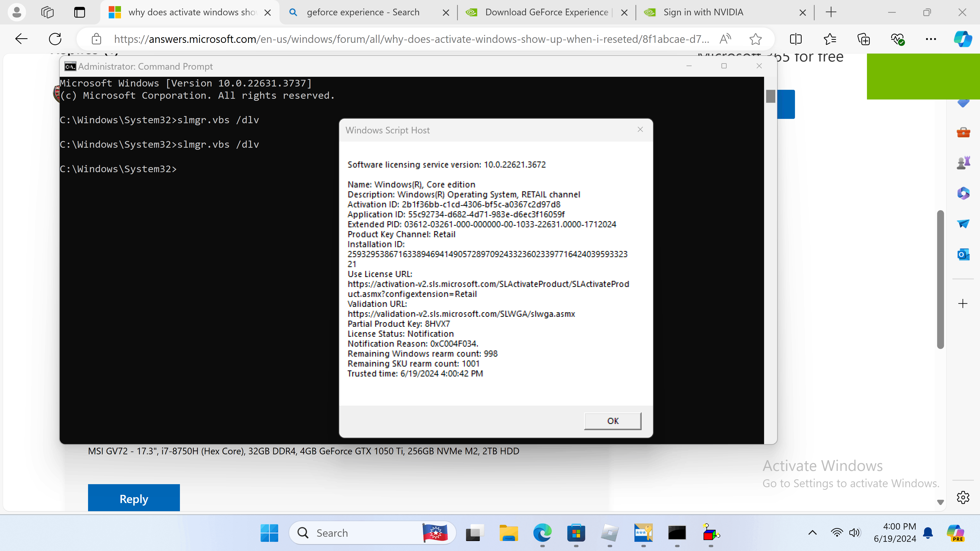Open Drop paper-plane icon in sidebar
The width and height of the screenshot is (980, 551).
coord(963,224)
